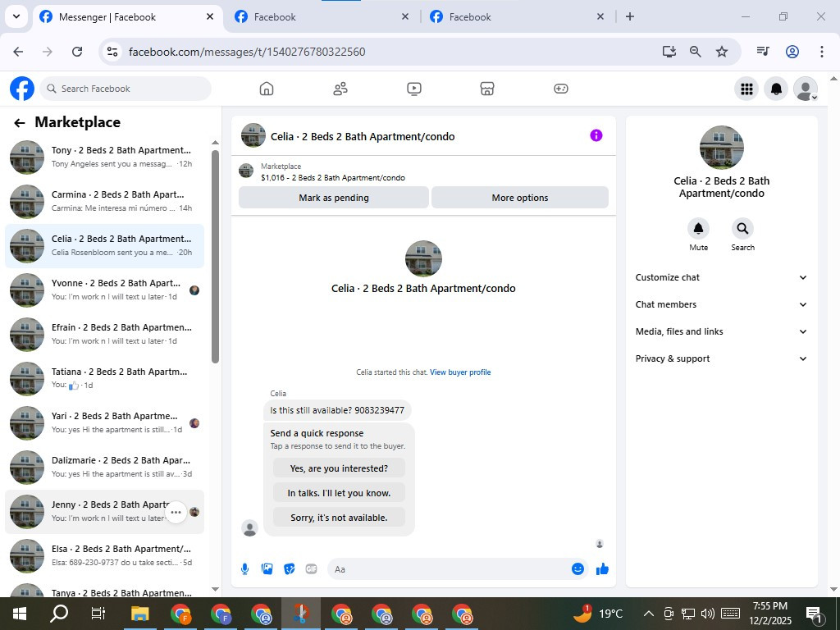Open the Marketplace storefront icon
The height and width of the screenshot is (630, 840).
click(x=487, y=89)
